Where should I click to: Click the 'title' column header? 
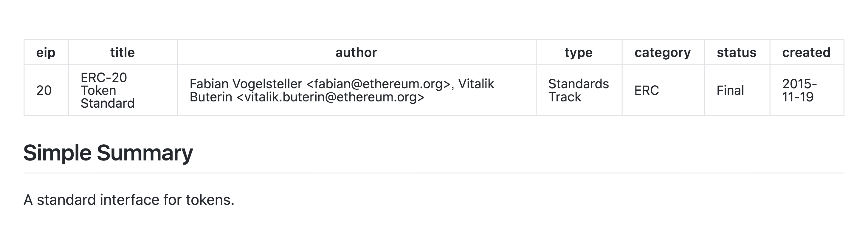tap(122, 52)
